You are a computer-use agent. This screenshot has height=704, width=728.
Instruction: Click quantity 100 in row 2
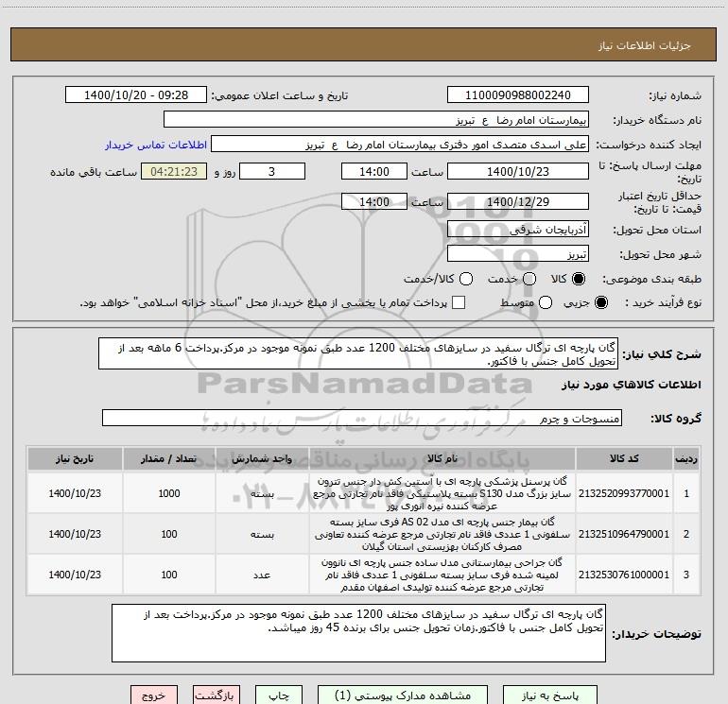pyautogui.click(x=169, y=534)
